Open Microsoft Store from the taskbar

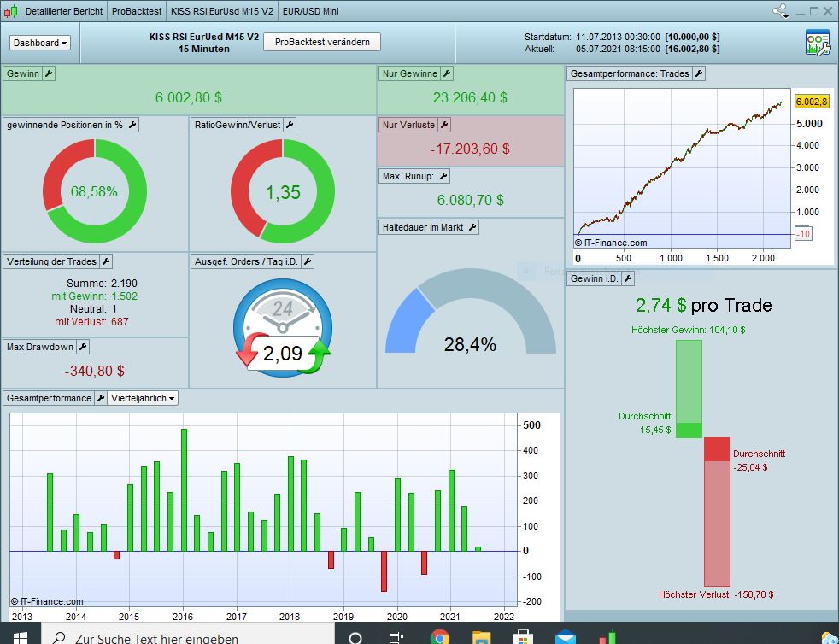click(x=523, y=637)
